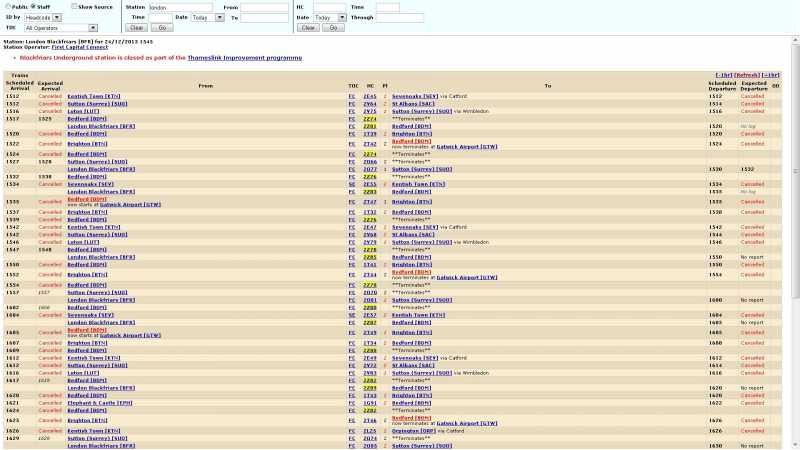Open the ID by Headcode dropdown
800x450 pixels.
43,17
